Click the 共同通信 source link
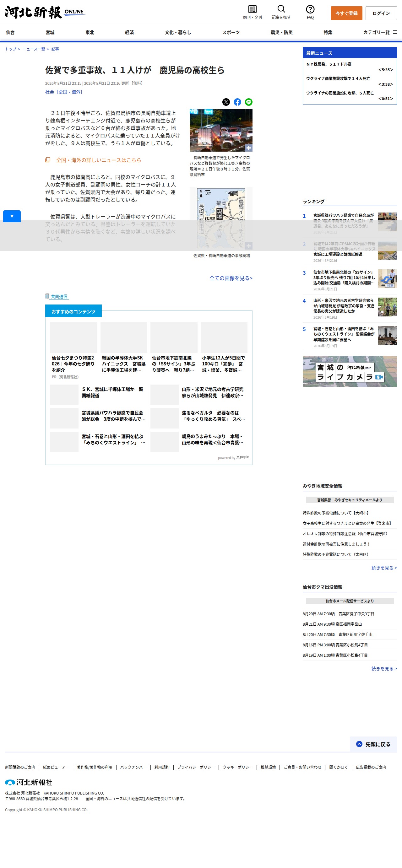 (59, 297)
